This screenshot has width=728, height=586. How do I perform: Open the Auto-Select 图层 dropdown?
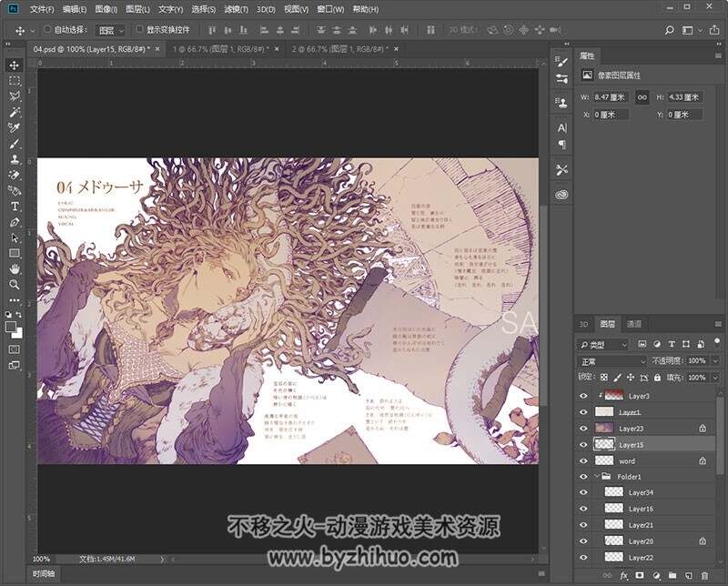[x=110, y=30]
